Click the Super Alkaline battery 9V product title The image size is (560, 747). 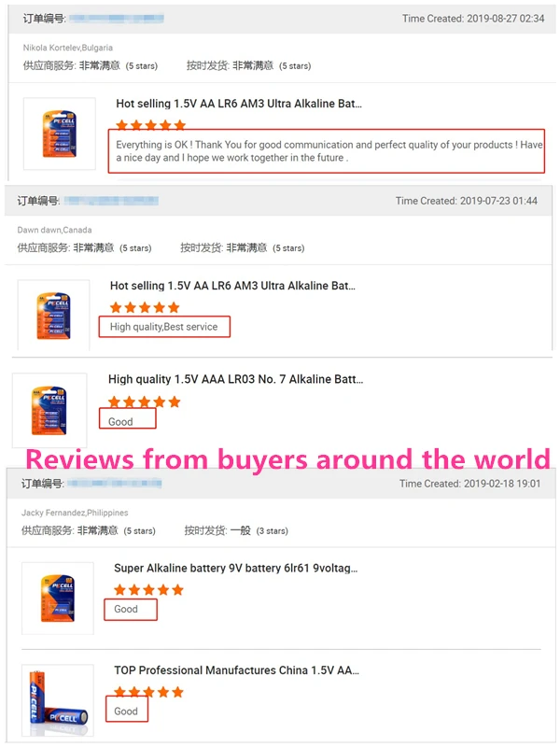pos(236,569)
